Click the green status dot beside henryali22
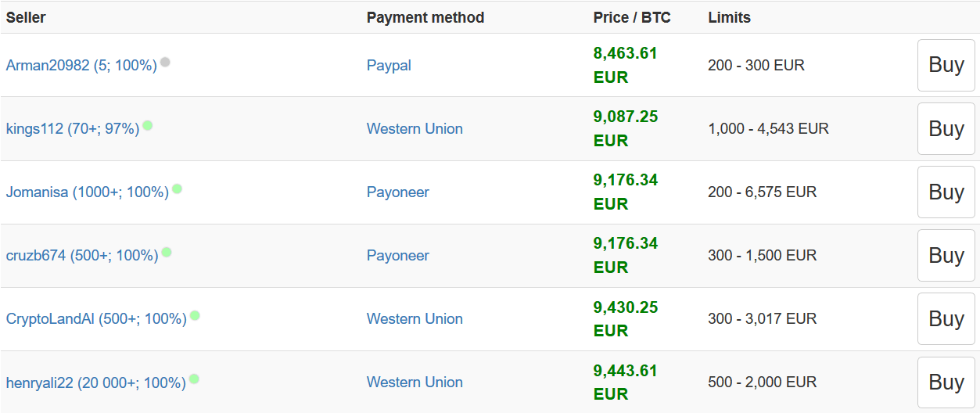Viewport: 980px width, 413px height. 194,379
